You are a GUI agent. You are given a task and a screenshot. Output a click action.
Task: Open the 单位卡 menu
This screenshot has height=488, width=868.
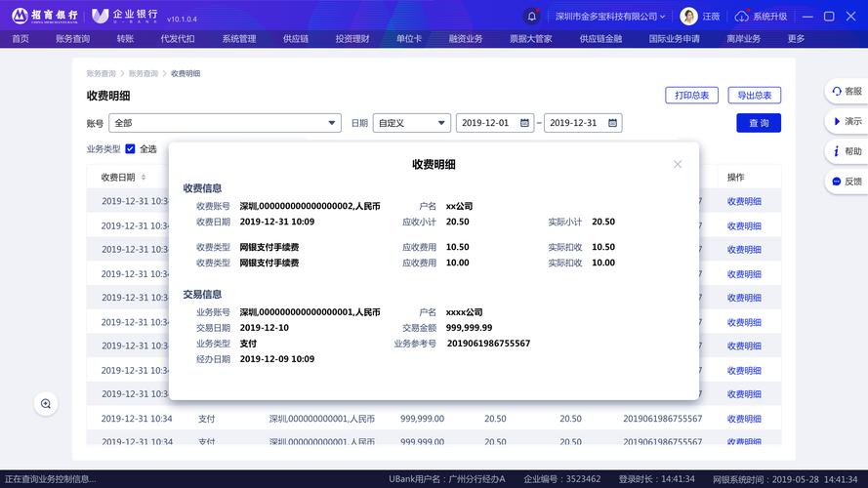click(x=408, y=39)
